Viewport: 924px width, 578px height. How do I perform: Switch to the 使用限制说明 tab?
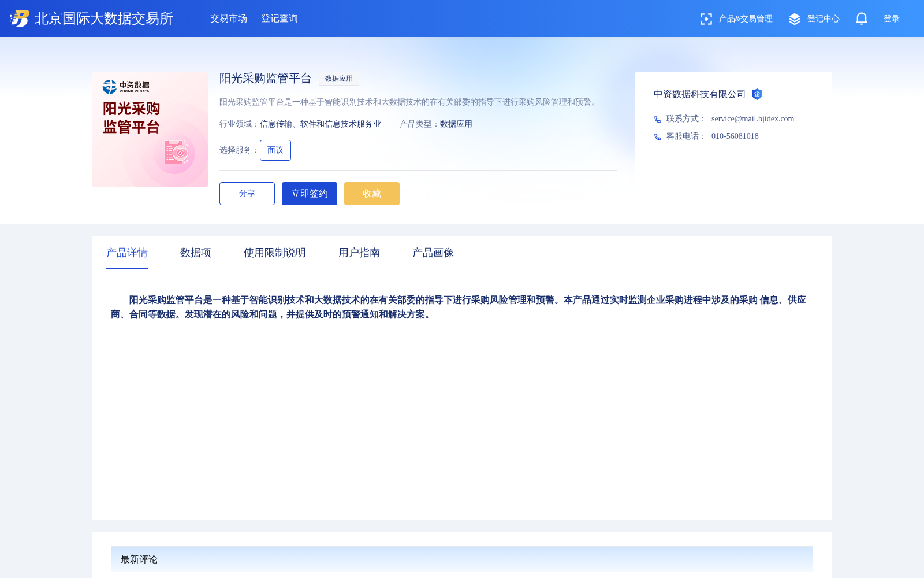(x=275, y=253)
